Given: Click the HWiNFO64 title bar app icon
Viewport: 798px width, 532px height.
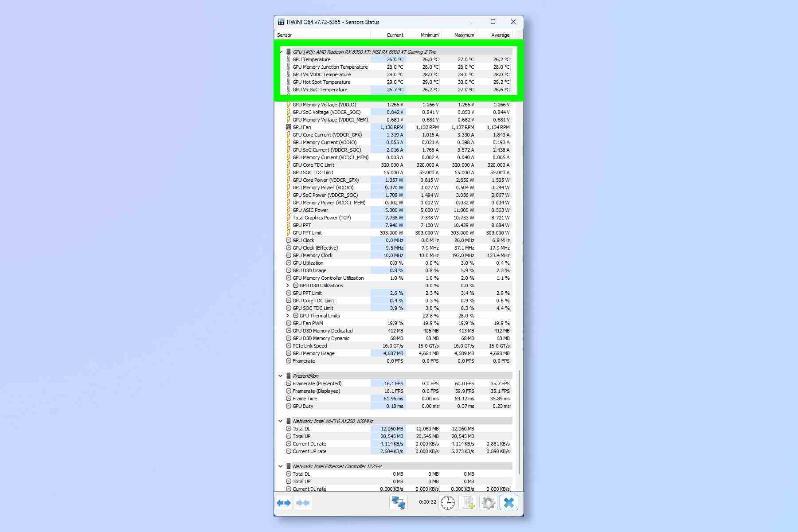Looking at the screenshot, I should [x=281, y=22].
